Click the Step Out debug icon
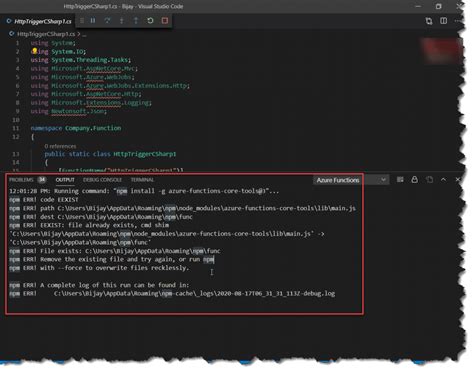The width and height of the screenshot is (474, 372). (136, 21)
